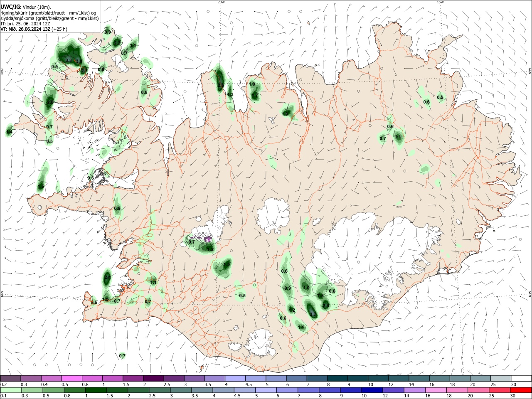Click the 0.4 label in the upper legend row

coord(44,384)
